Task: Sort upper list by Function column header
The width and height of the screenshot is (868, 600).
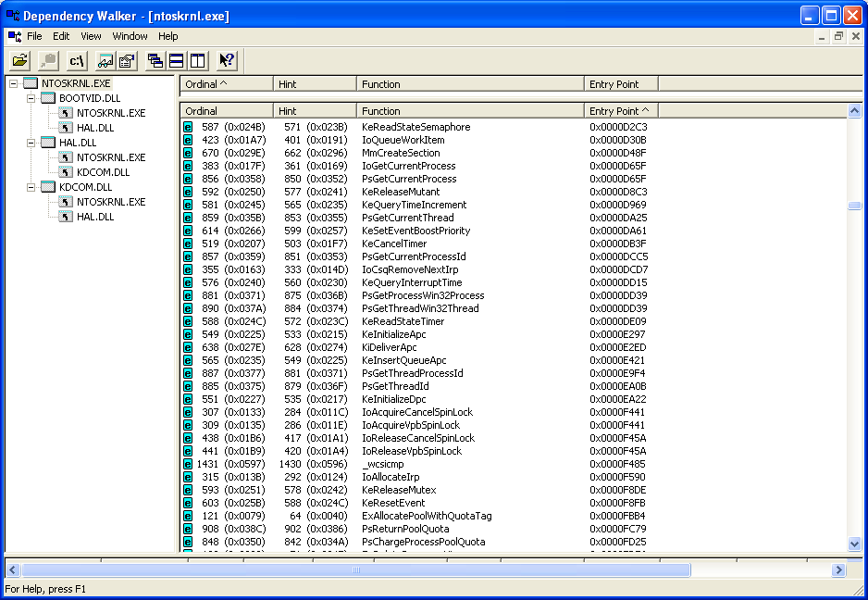Action: tap(470, 84)
